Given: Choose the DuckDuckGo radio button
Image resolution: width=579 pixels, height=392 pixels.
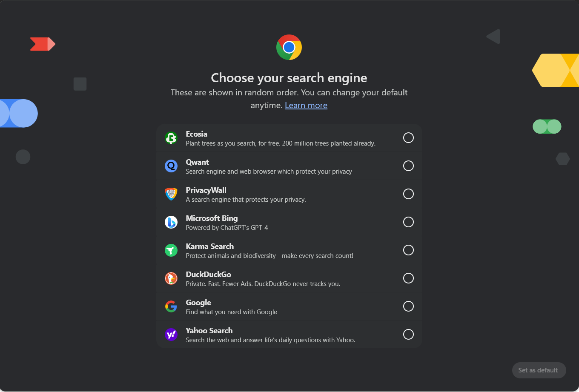Looking at the screenshot, I should pos(408,278).
